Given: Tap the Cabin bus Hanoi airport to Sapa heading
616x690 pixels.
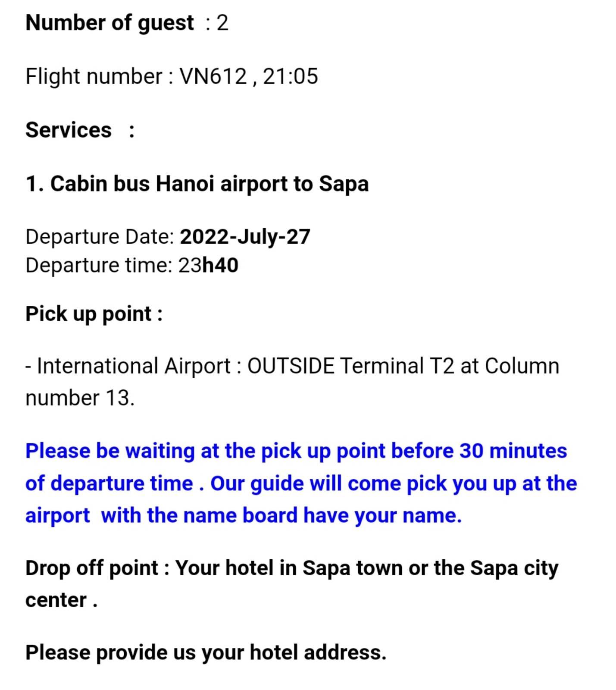Looking at the screenshot, I should point(197,184).
